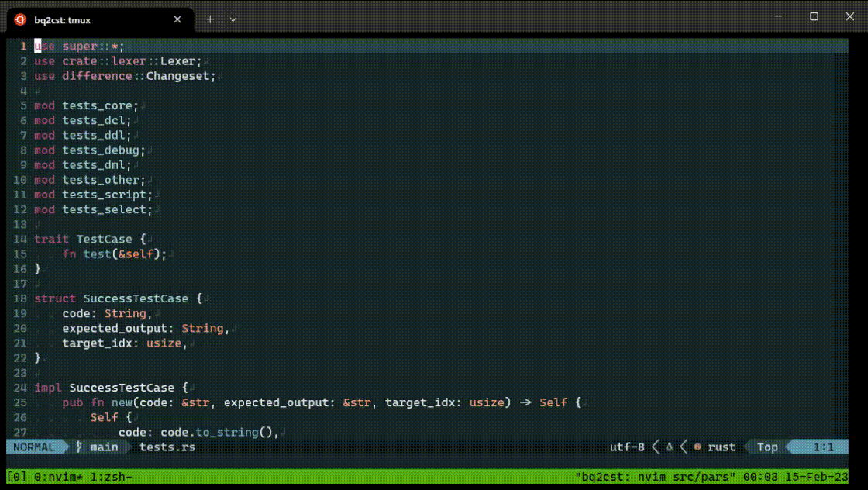Click the main branch name in statusline
The image size is (868, 490).
coord(104,447)
